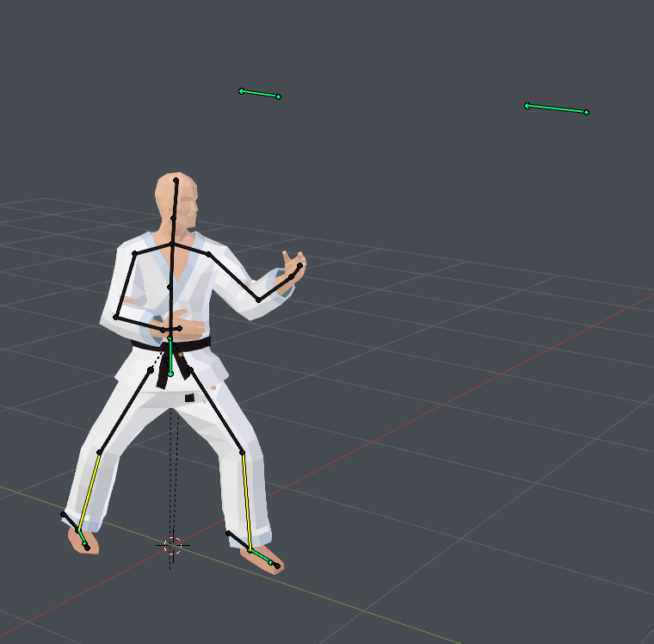Click the 3D cursor on the floor
The image size is (654, 644).
point(173,545)
